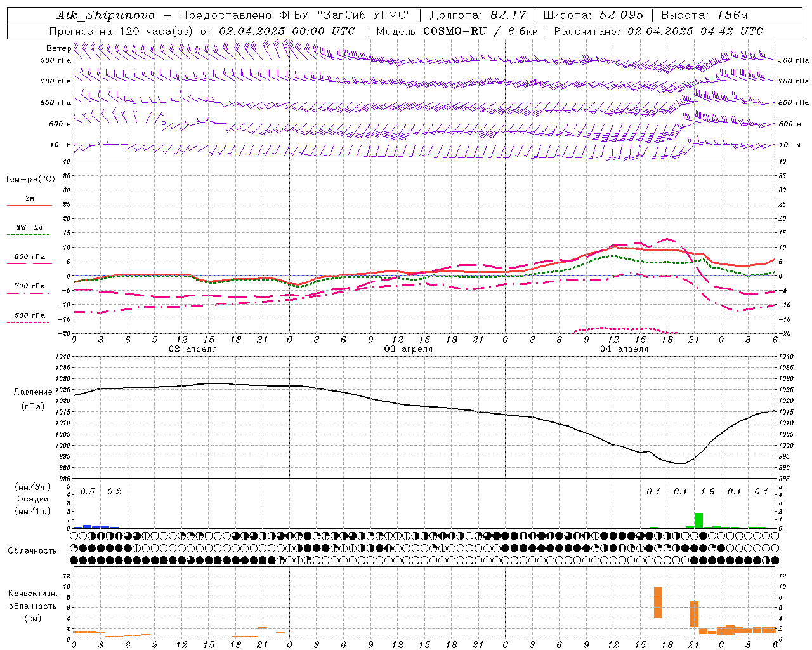The width and height of the screenshot is (812, 650).
Task: Select the Широта: 52.095 value
Action: (594, 15)
